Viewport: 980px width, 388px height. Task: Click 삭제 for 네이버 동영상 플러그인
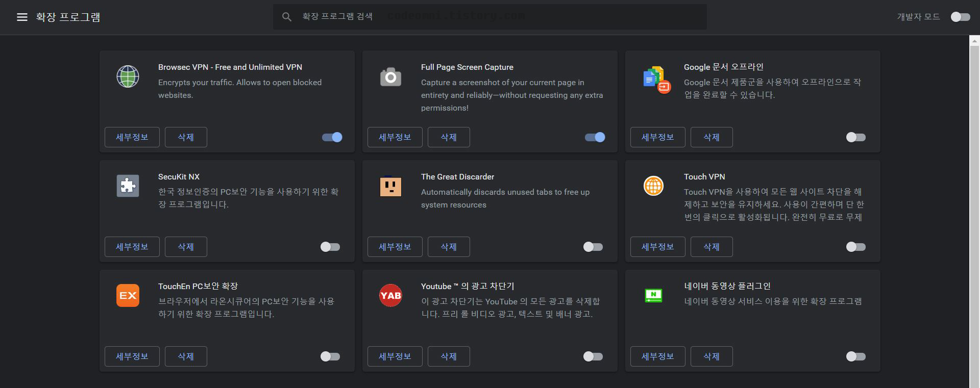(712, 356)
